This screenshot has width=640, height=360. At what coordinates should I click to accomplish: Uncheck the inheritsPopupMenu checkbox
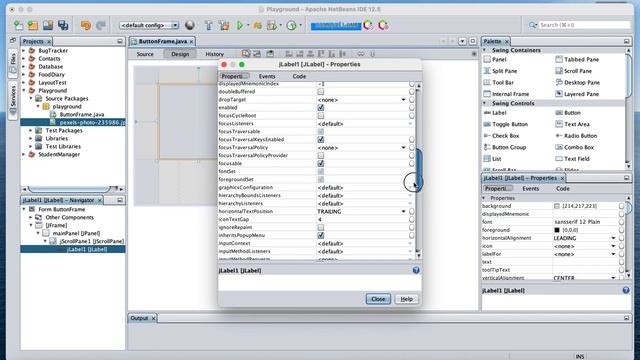(x=321, y=236)
